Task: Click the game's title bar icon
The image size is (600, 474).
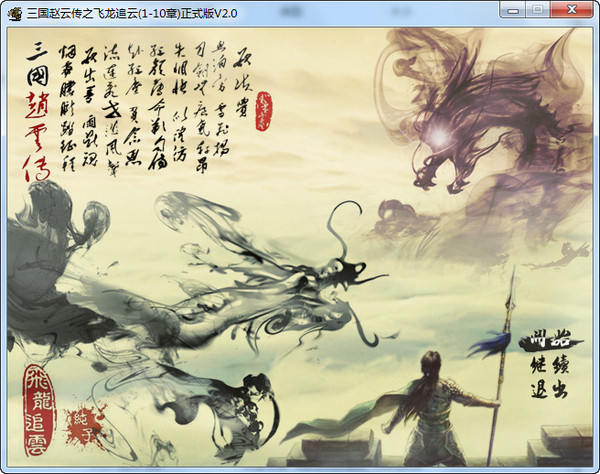Action: pos(15,14)
